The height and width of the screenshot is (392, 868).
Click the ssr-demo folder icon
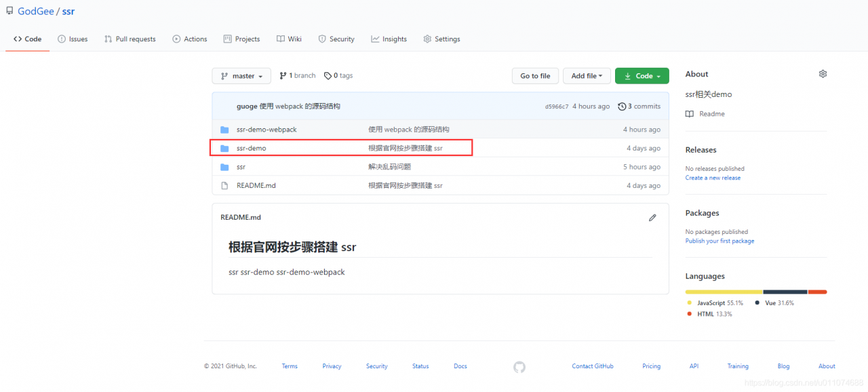[224, 148]
